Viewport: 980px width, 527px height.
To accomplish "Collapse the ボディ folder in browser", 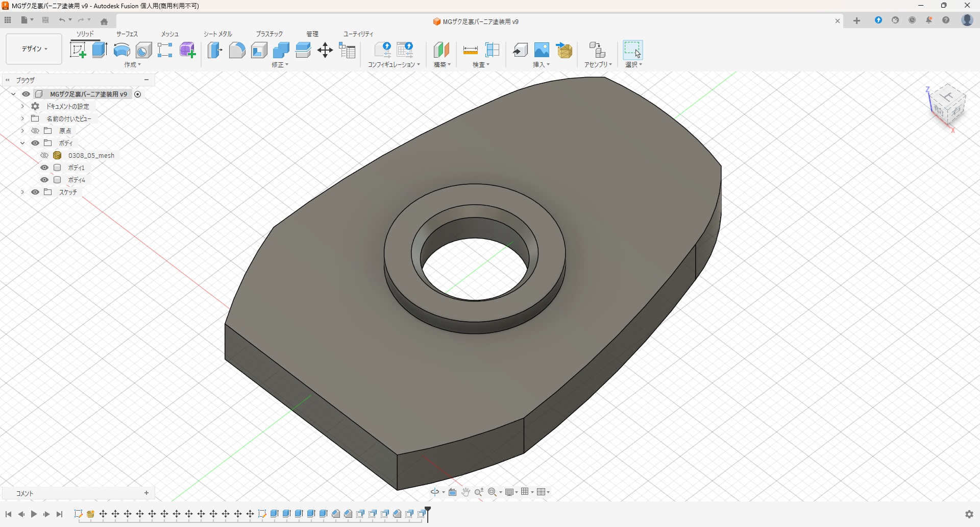I will click(x=22, y=143).
